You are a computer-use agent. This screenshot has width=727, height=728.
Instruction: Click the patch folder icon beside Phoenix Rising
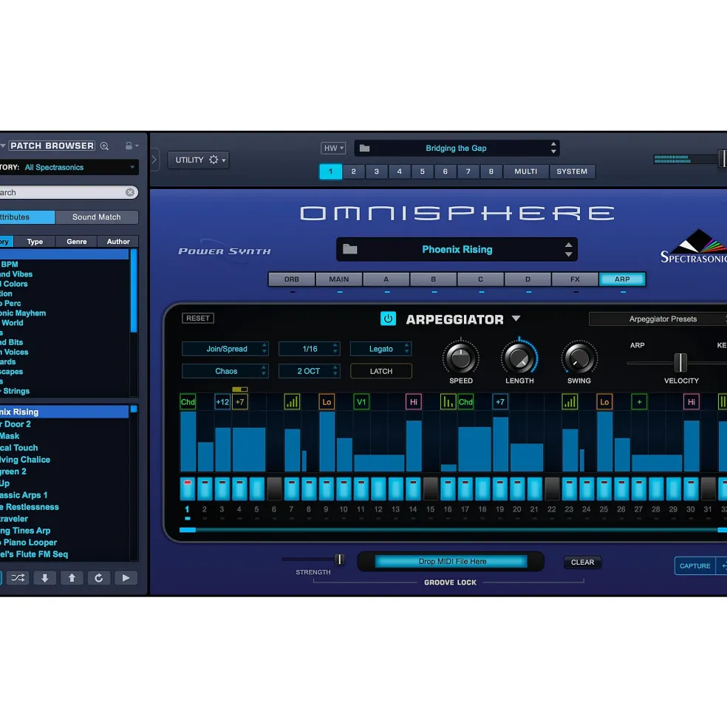[349, 249]
